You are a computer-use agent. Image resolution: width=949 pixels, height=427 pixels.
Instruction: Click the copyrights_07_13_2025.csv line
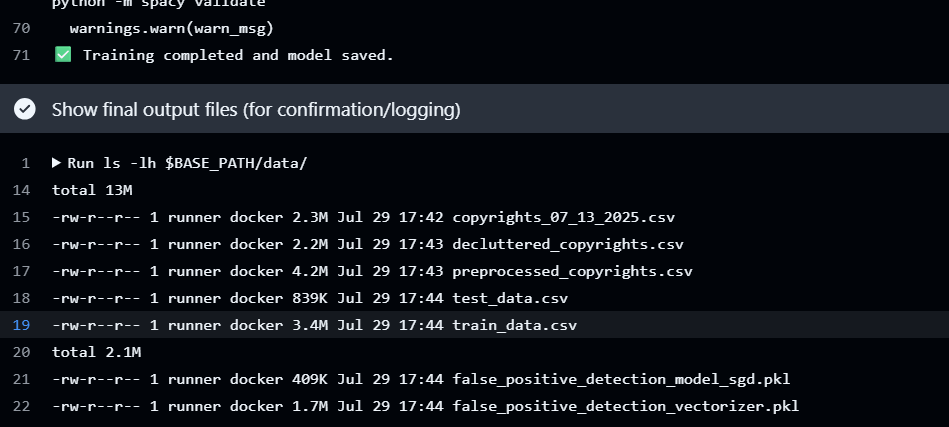click(x=474, y=217)
